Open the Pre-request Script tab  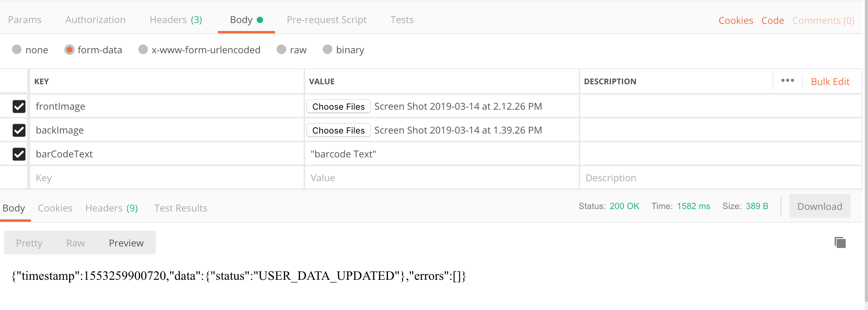pyautogui.click(x=327, y=19)
